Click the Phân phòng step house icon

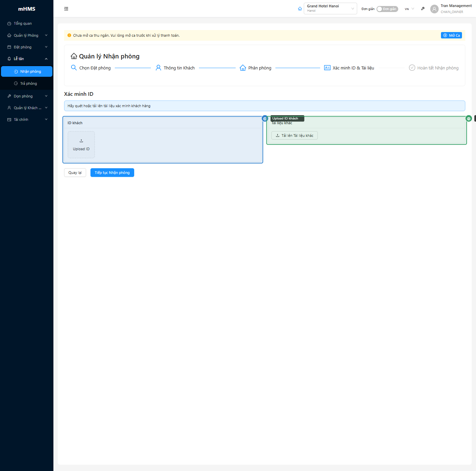click(243, 68)
